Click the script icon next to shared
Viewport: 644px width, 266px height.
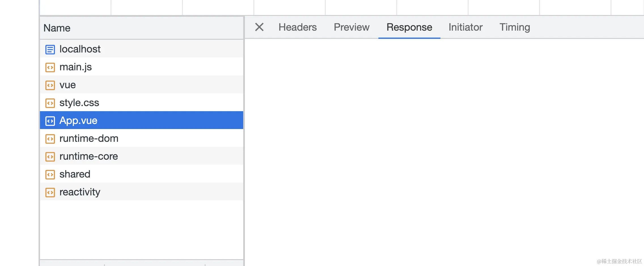pos(50,175)
